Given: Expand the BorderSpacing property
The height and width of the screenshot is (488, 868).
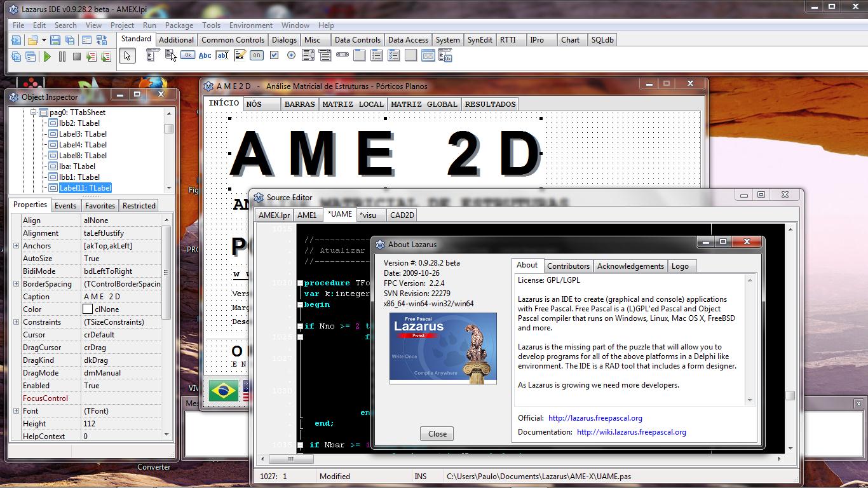Looking at the screenshot, I should pyautogui.click(x=16, y=284).
